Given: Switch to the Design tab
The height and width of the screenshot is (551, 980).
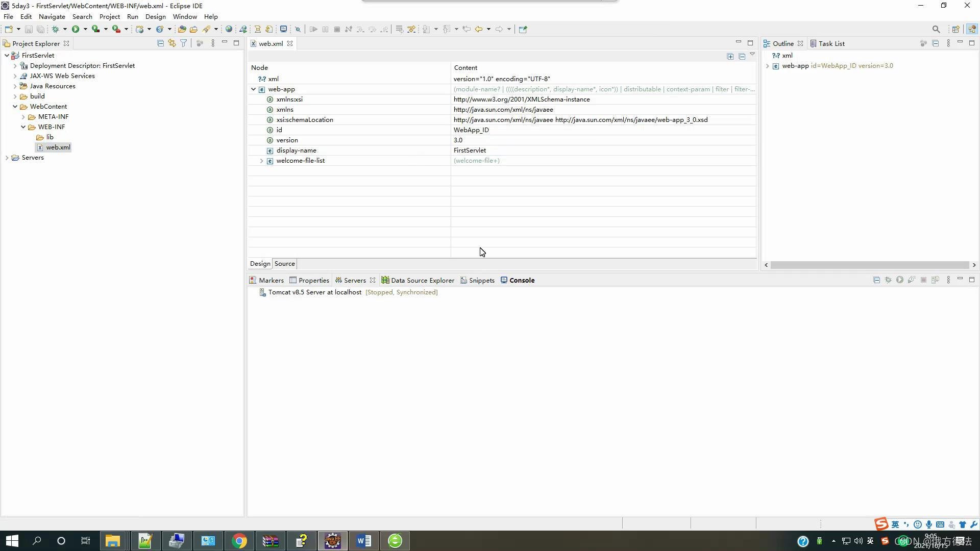Looking at the screenshot, I should coord(260,264).
